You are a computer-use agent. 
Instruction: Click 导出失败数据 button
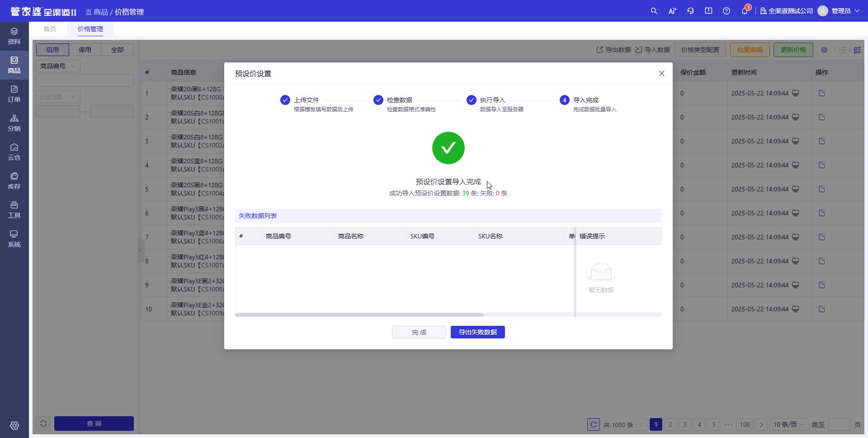click(x=478, y=332)
